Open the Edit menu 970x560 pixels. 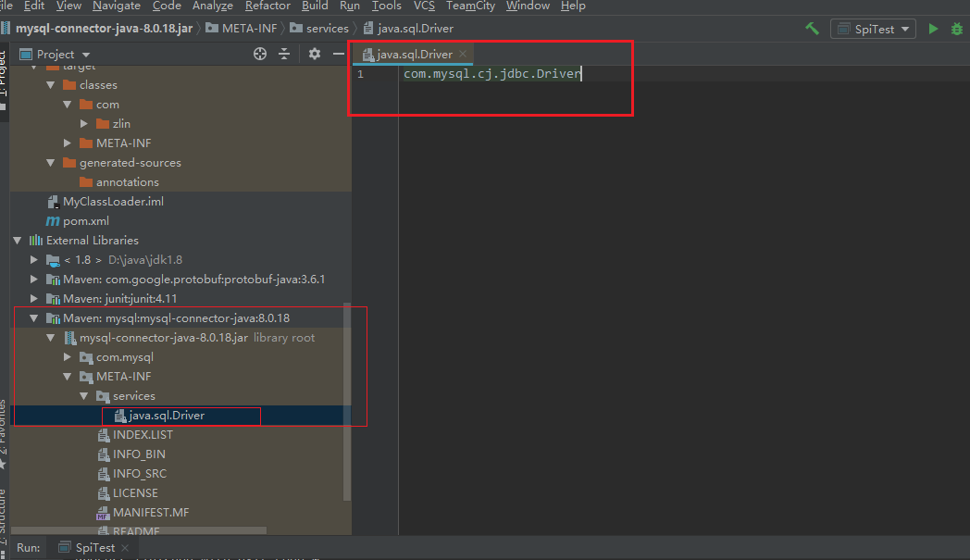click(34, 6)
